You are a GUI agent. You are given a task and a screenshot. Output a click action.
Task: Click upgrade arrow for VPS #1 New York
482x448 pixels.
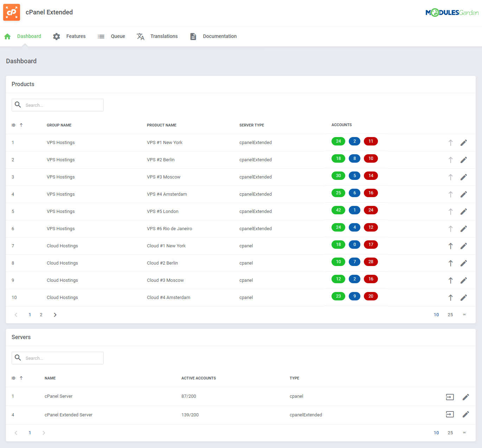[x=450, y=143]
